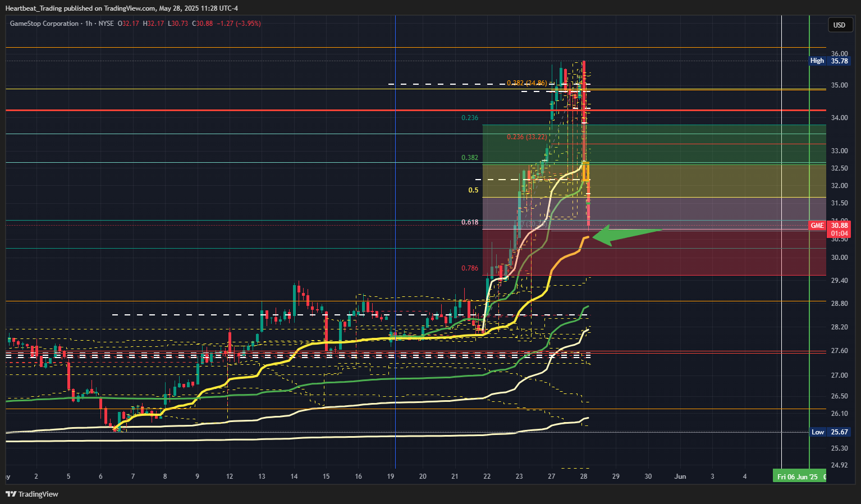Image resolution: width=861 pixels, height=504 pixels.
Task: Click the red 0.236 (33.22) level label
Action: click(526, 137)
